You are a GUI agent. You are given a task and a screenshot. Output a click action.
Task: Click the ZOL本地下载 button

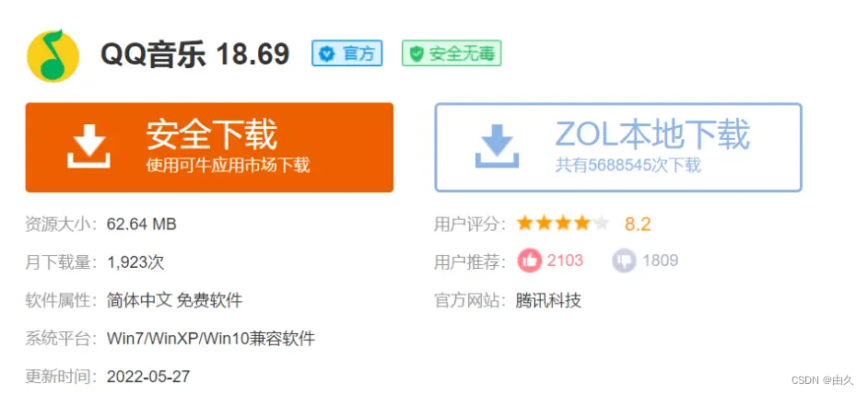click(x=618, y=147)
